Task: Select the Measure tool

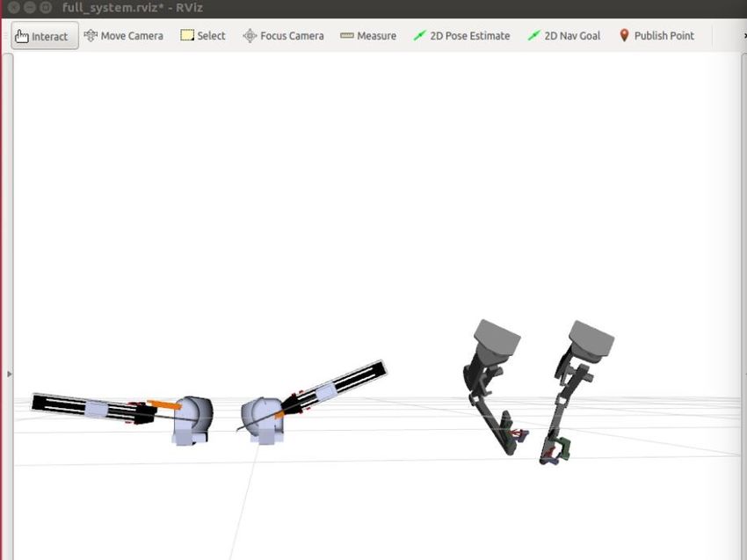Action: [368, 36]
